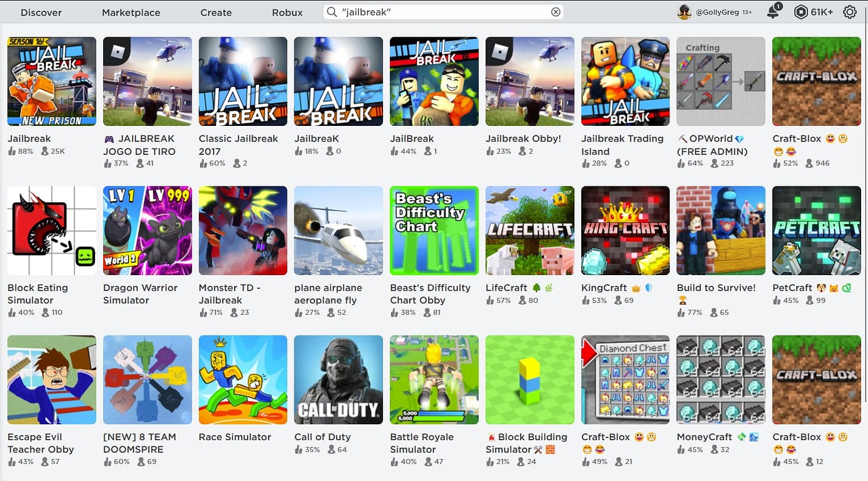The height and width of the screenshot is (481, 868).
Task: Open the Discover tab
Action: click(x=42, y=13)
